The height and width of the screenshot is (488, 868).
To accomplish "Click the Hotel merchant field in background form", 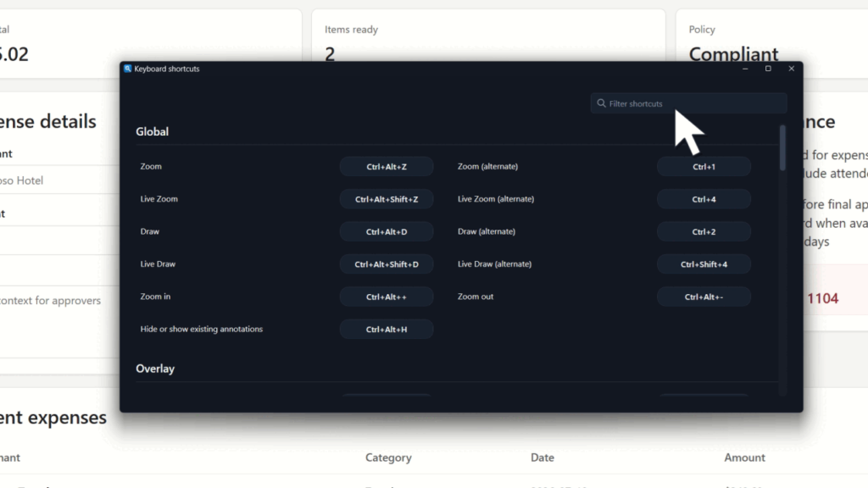I will coord(60,180).
